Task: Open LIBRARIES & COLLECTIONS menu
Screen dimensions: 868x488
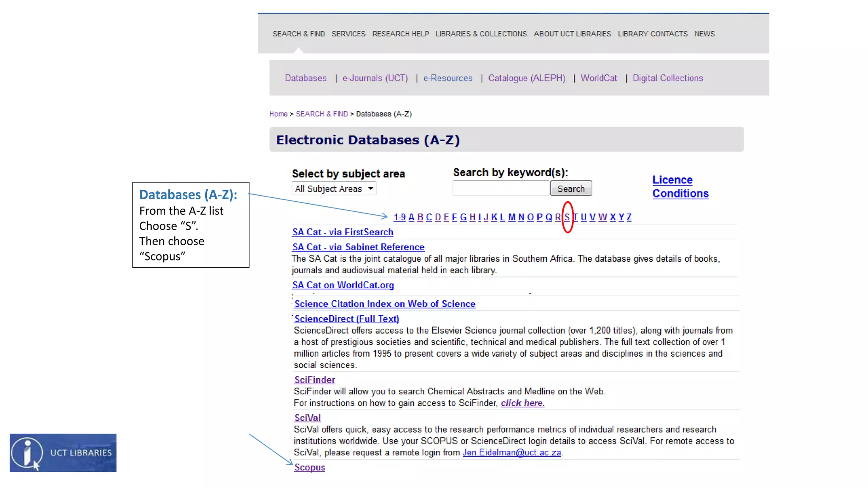Action: [x=481, y=33]
